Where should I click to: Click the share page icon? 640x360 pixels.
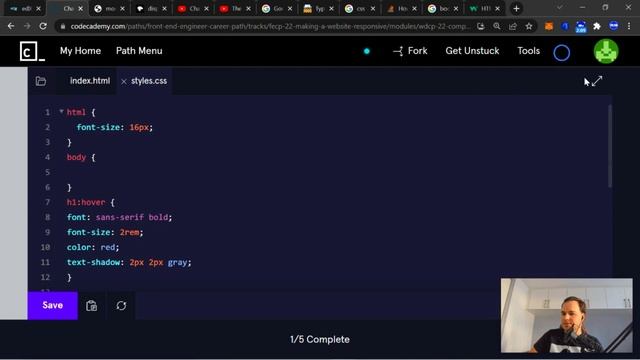(x=513, y=27)
